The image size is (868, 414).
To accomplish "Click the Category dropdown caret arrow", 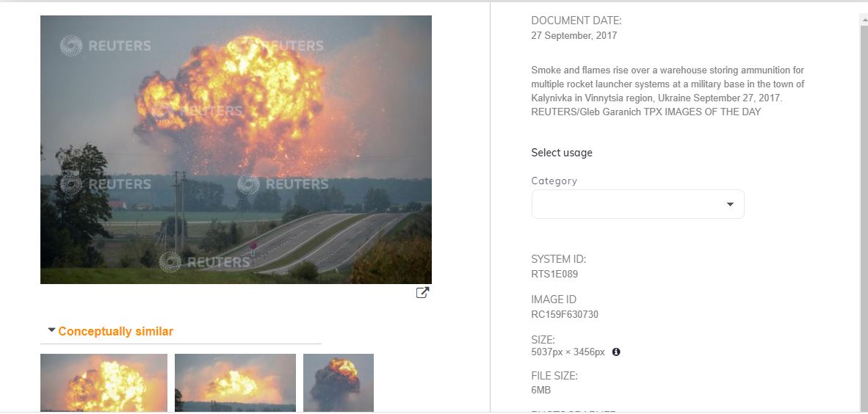I will pyautogui.click(x=730, y=204).
